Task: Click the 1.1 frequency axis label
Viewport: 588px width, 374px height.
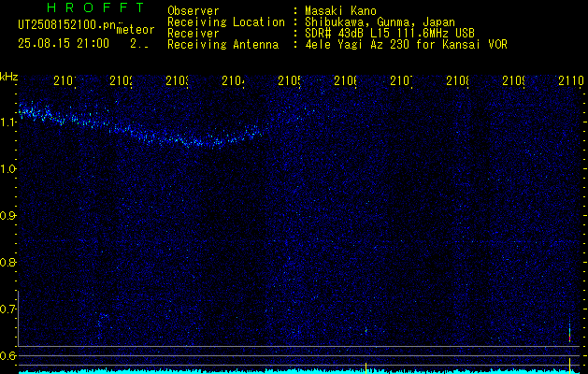Action: (x=7, y=122)
